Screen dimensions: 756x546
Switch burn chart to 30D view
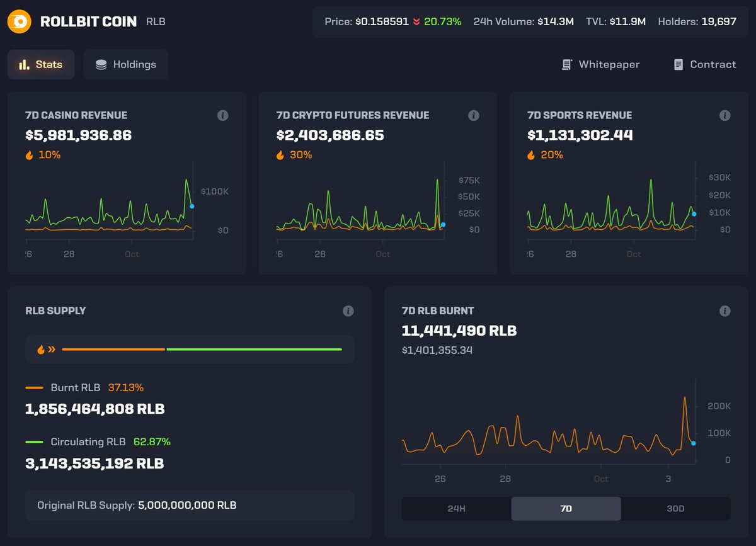(676, 508)
